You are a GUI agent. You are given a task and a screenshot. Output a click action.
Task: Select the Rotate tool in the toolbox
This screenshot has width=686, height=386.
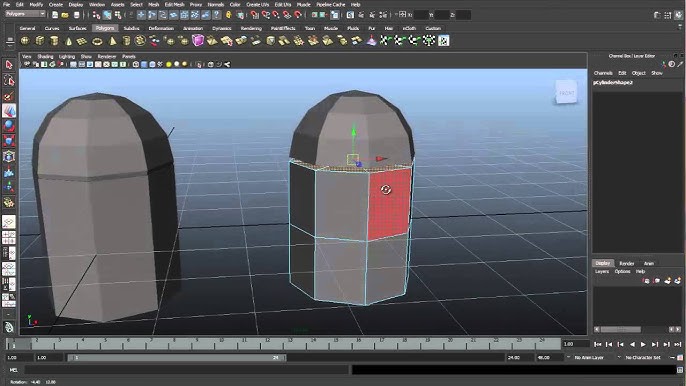click(9, 126)
